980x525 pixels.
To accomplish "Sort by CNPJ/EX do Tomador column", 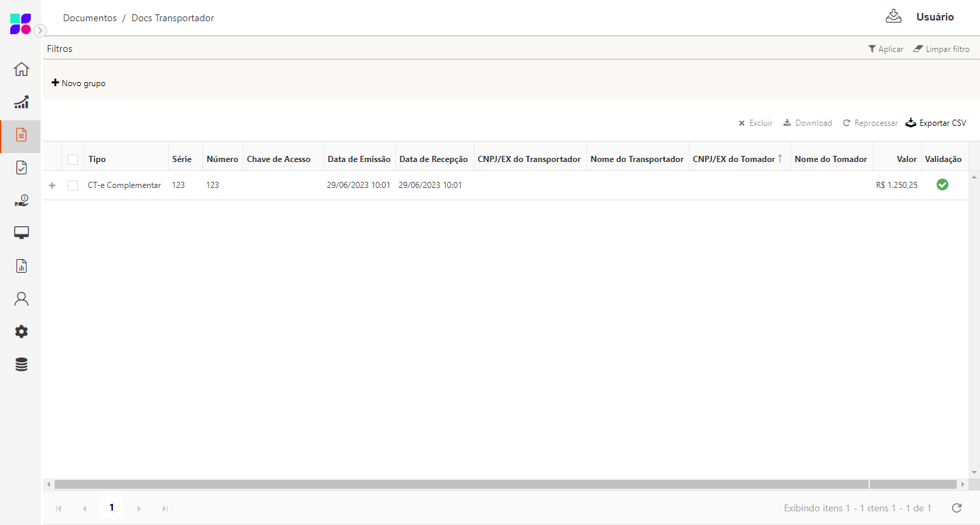I will [734, 159].
